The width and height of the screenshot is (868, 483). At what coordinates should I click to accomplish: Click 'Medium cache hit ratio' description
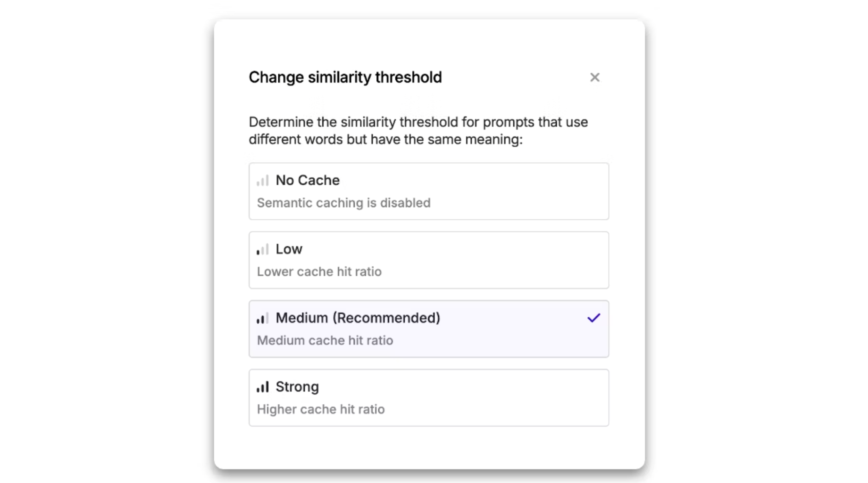pyautogui.click(x=325, y=340)
